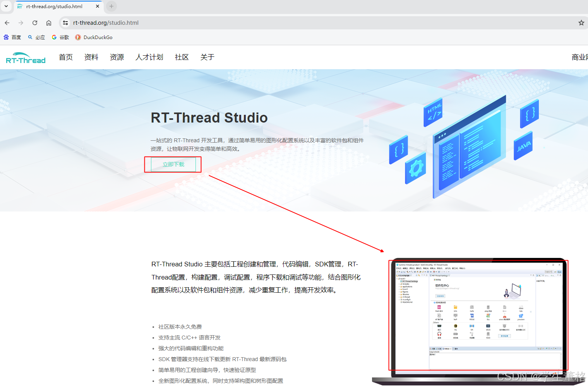The image size is (588, 387).
Task: Click the 立即下载 download button
Action: click(x=173, y=164)
